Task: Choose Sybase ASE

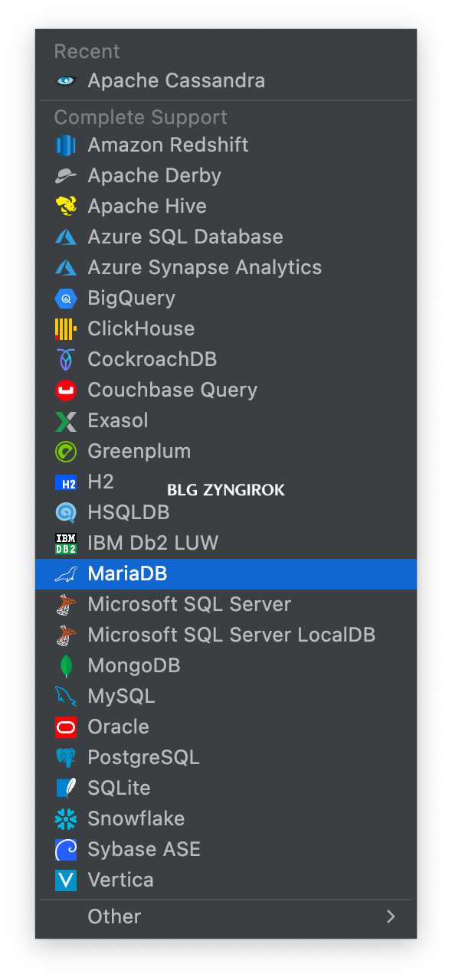Action: click(226, 849)
